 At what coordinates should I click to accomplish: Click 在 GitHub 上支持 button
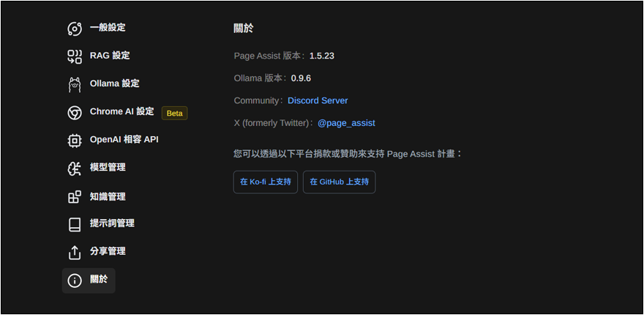click(340, 182)
